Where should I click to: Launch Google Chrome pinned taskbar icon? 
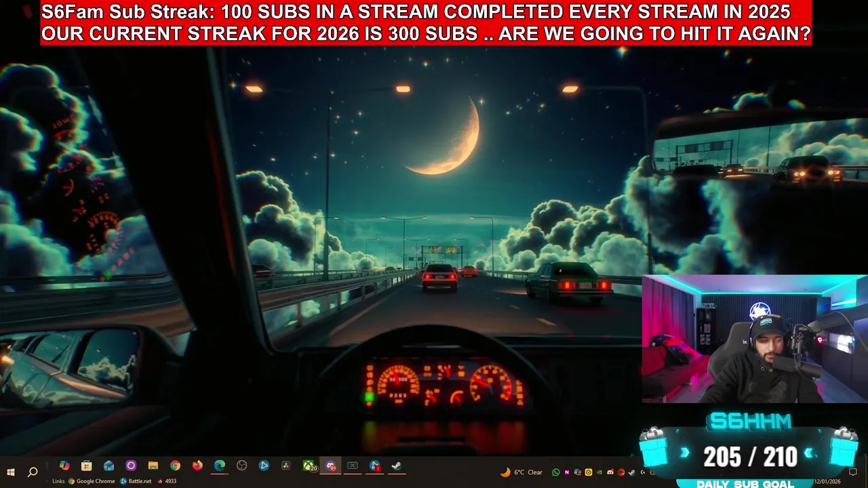(x=175, y=466)
